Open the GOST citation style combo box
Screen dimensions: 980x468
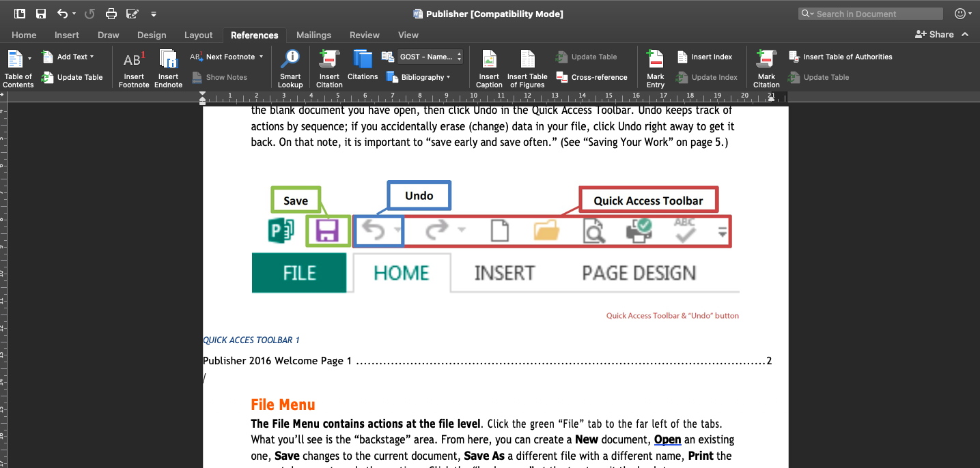(x=430, y=57)
